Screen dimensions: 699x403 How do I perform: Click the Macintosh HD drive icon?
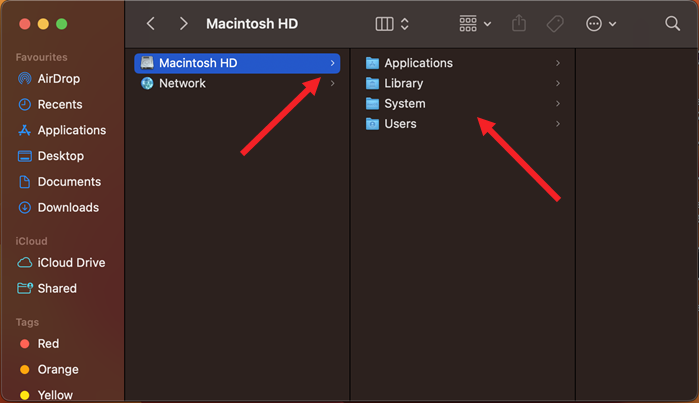[x=147, y=63]
